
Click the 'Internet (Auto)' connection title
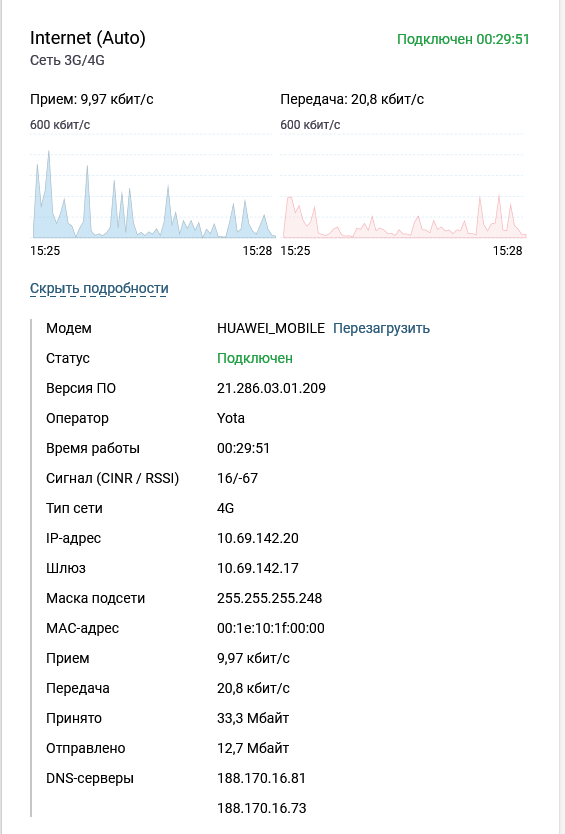[88, 38]
